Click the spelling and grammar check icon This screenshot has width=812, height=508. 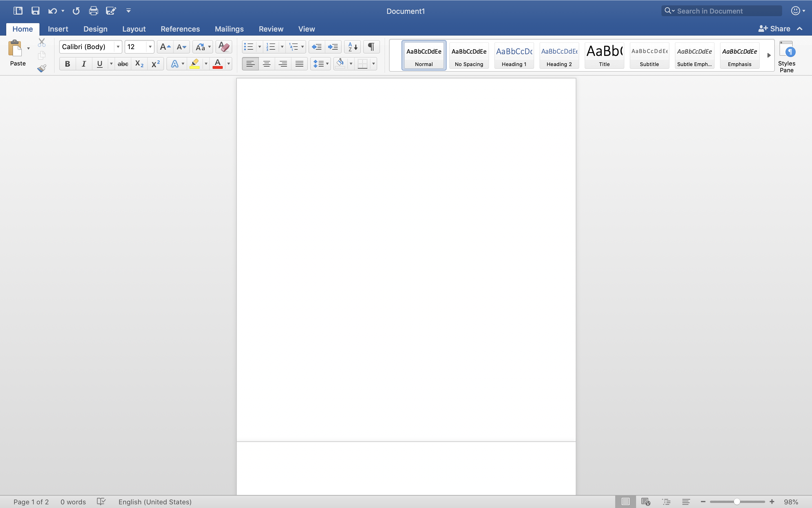101,502
